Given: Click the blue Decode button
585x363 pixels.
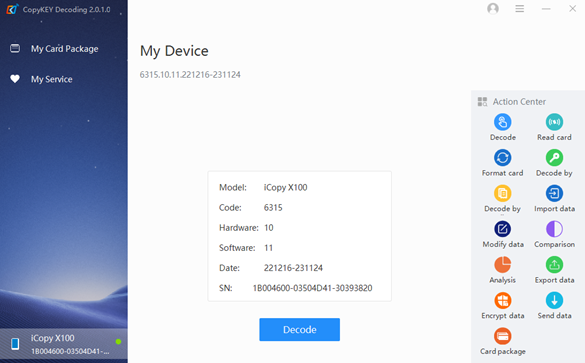Looking at the screenshot, I should tap(300, 329).
